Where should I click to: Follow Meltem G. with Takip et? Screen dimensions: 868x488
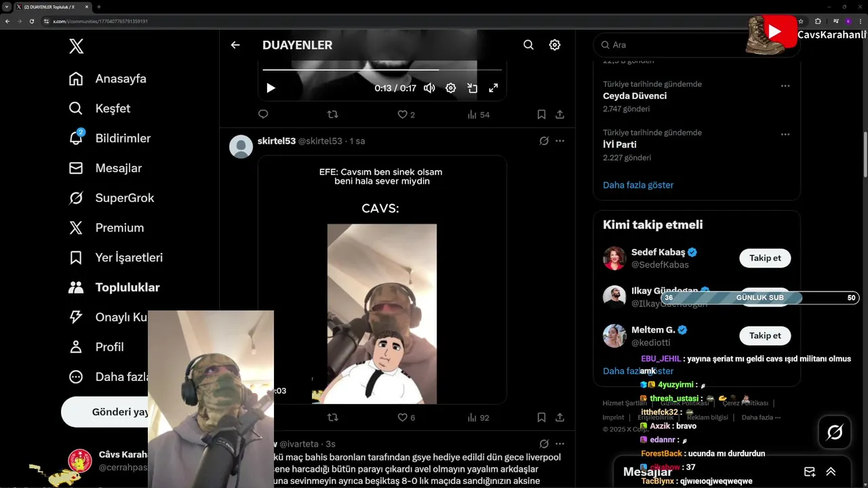point(765,335)
